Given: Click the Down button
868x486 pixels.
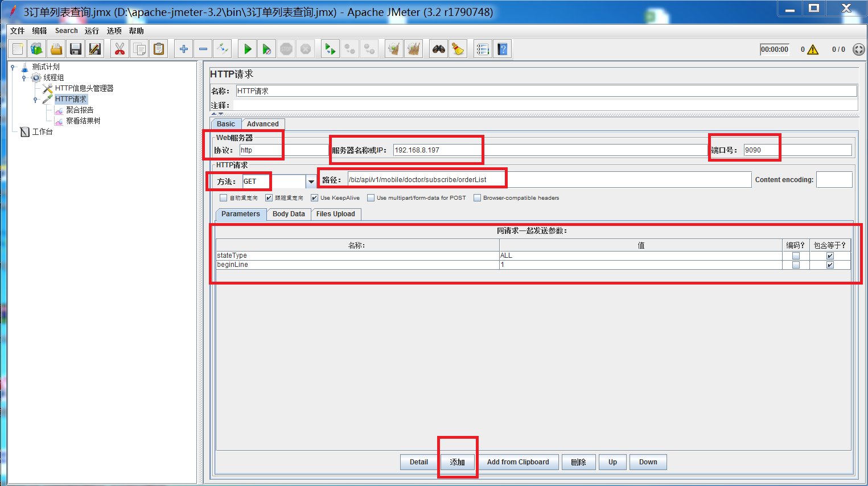Looking at the screenshot, I should (x=648, y=462).
